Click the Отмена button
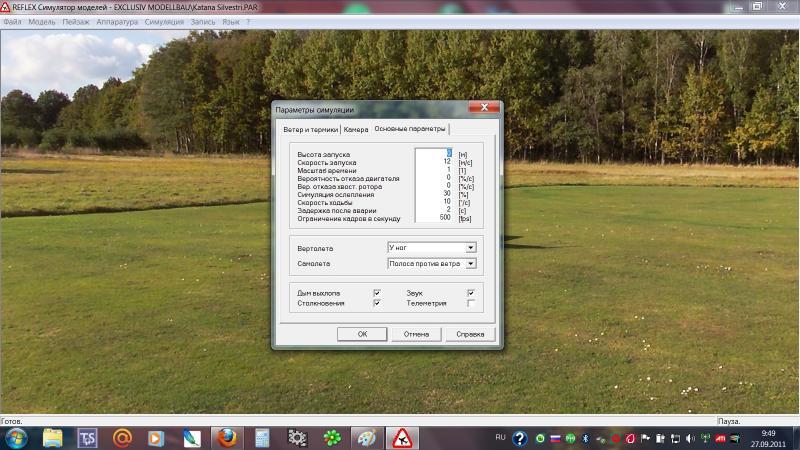This screenshot has height=450, width=800. 416,334
